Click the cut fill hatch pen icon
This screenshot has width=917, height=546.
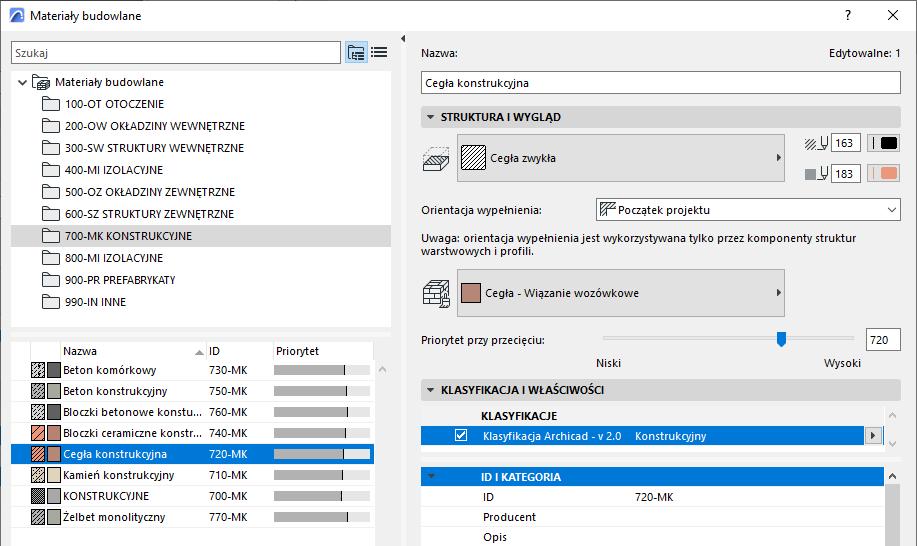click(x=816, y=143)
